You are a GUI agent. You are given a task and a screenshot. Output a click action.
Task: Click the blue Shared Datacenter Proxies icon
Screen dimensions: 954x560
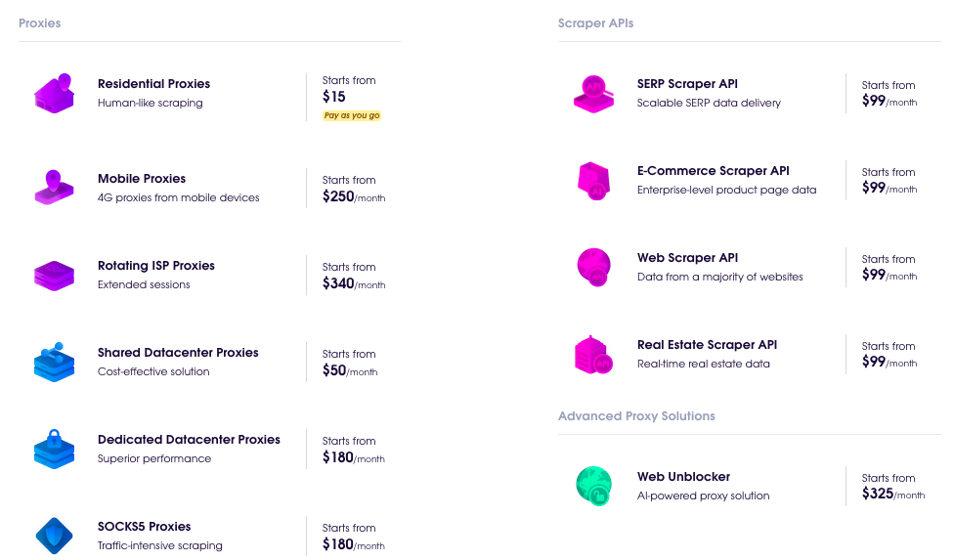(x=54, y=362)
